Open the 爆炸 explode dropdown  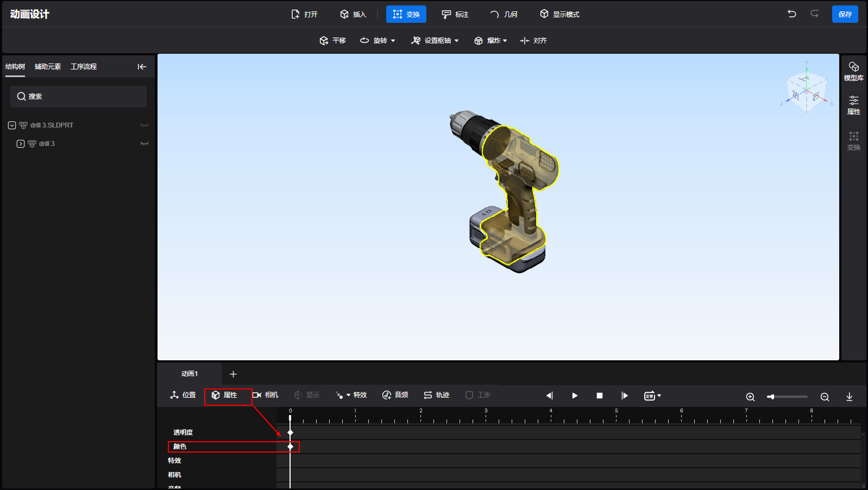(490, 41)
